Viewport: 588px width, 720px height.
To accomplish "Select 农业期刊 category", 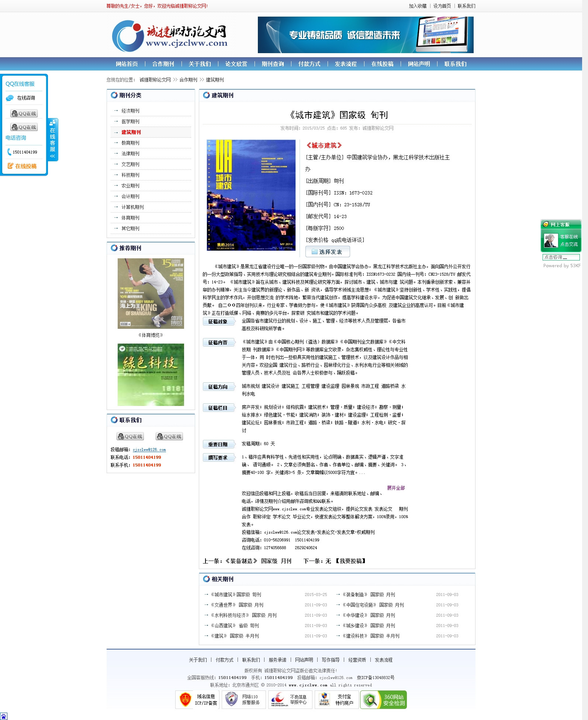I will tap(130, 186).
